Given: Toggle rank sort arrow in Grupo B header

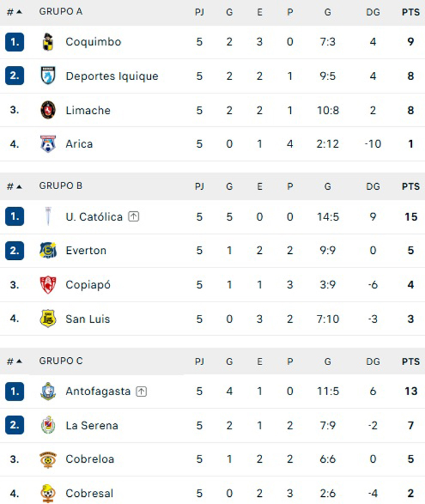Looking at the screenshot, I should tap(19, 187).
